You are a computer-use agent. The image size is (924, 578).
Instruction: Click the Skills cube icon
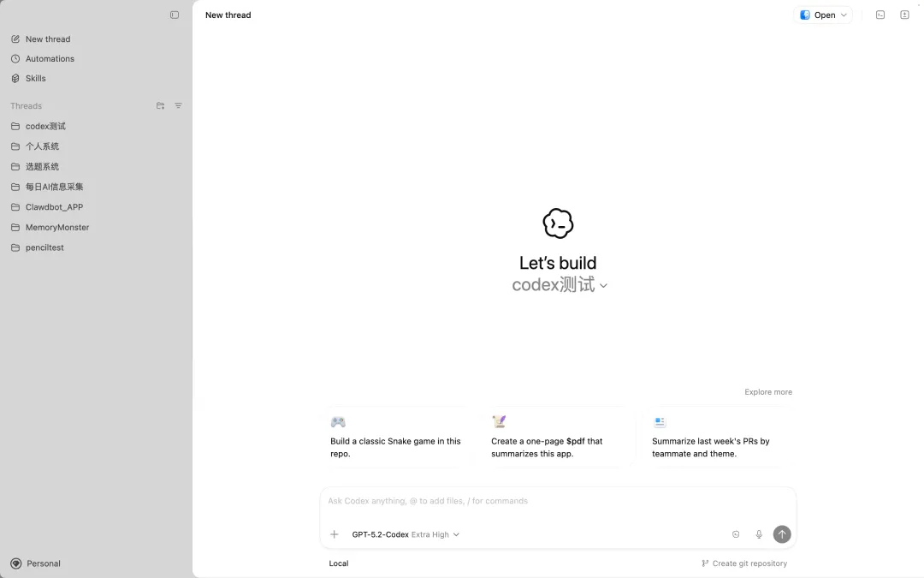15,78
